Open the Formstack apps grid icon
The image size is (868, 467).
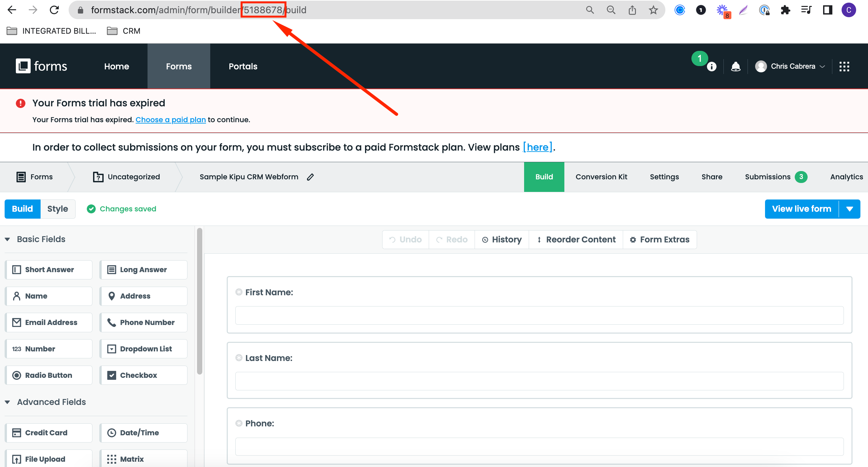tap(845, 66)
